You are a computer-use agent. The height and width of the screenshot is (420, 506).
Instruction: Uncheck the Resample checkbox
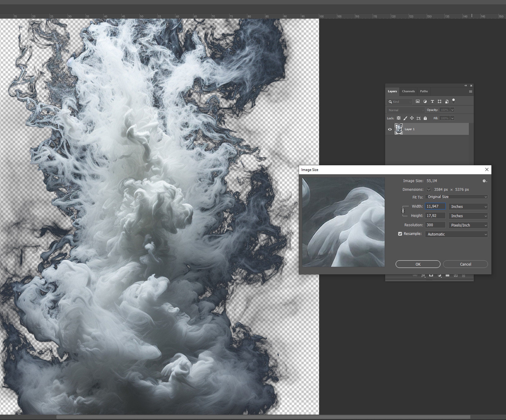[x=400, y=234]
